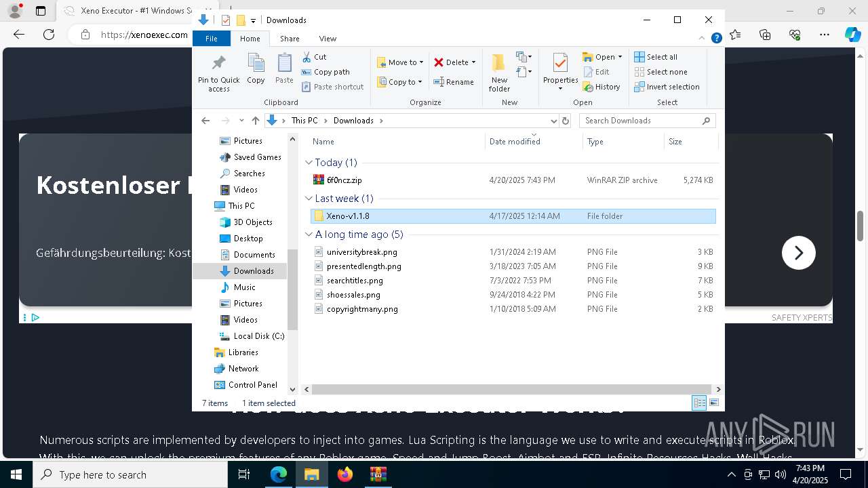
Task: Click the Copy ribbon icon
Action: (256, 68)
